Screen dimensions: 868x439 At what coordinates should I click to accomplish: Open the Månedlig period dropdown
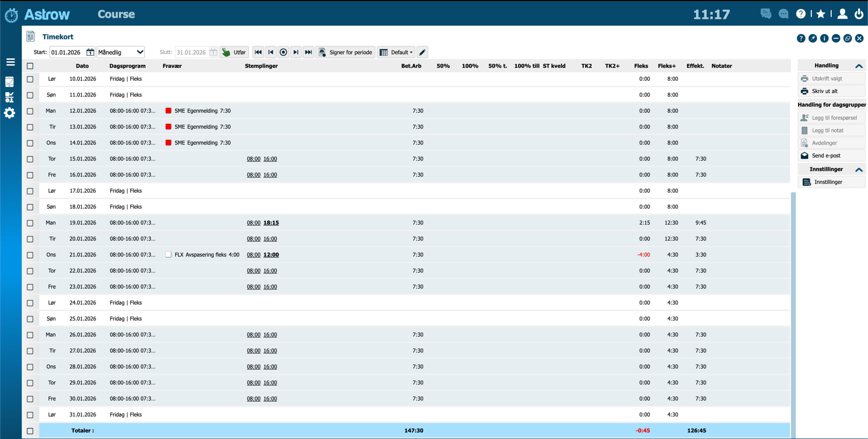click(121, 52)
